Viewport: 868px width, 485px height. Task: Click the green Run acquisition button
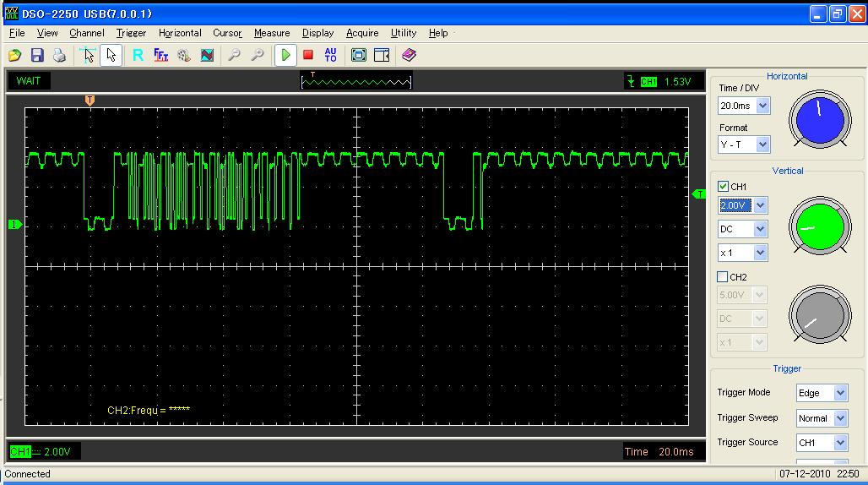[x=286, y=55]
